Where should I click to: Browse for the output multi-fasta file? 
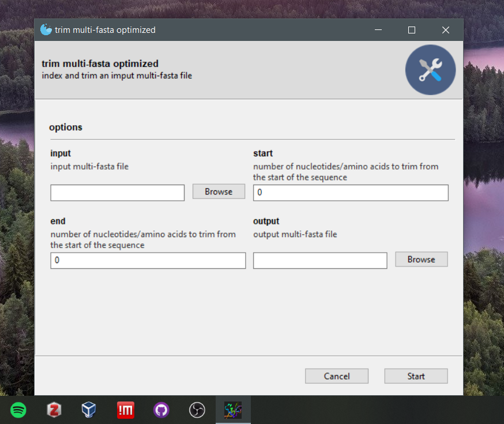click(421, 260)
